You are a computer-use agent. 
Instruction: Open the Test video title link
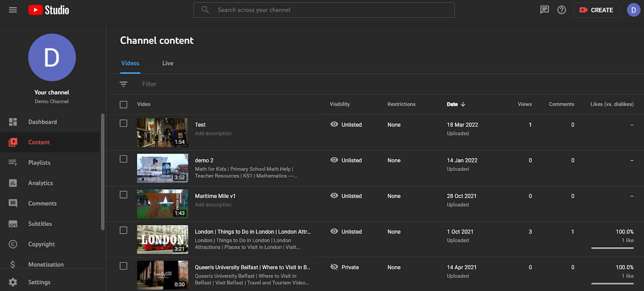click(200, 125)
